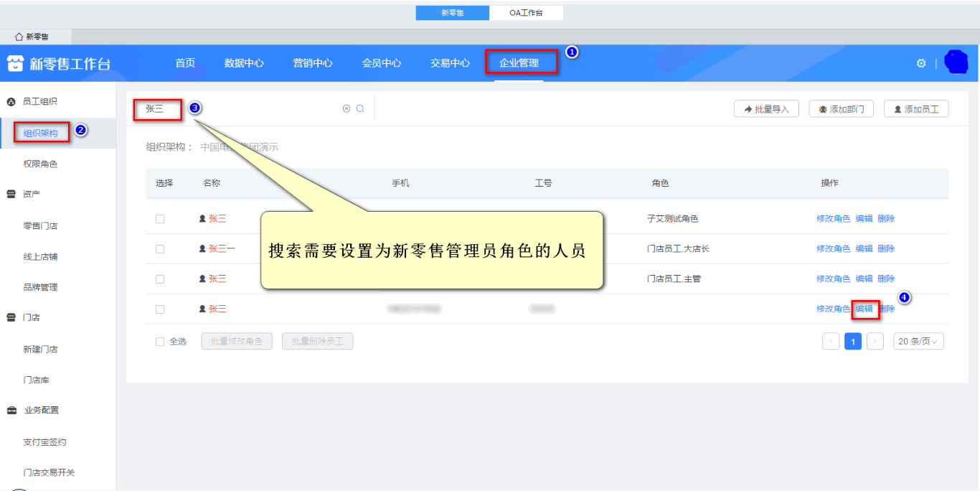Click the 批量导入 button

pos(766,109)
